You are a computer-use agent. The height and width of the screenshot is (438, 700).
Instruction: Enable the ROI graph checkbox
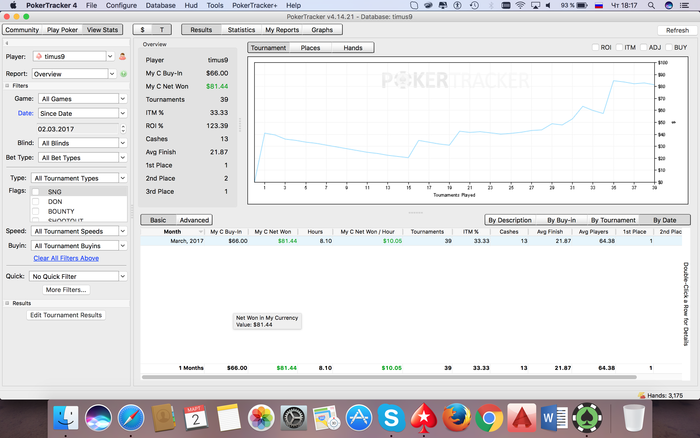point(595,47)
